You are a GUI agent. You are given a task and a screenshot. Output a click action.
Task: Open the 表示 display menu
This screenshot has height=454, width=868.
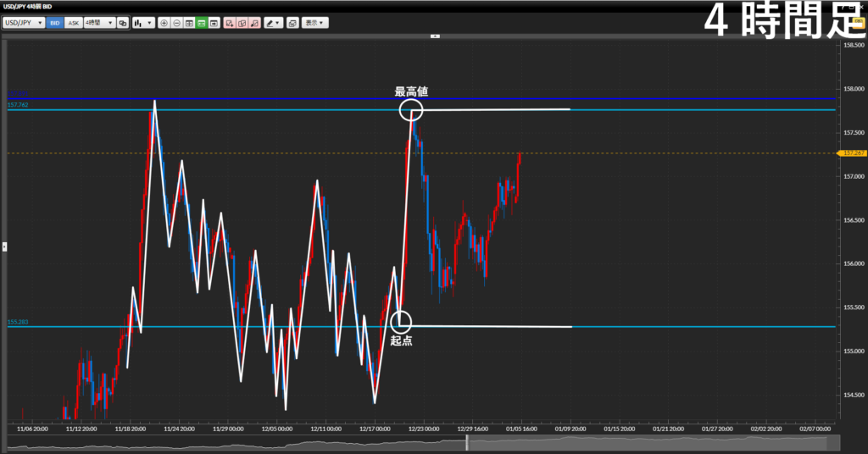tap(316, 23)
